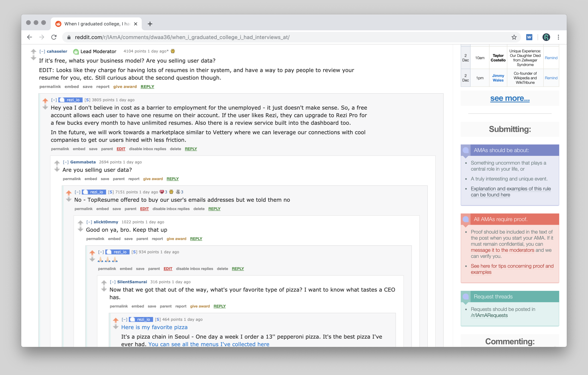588x375 pixels.
Task: Collapse rezi_io's 934 points comment
Action: [x=101, y=252]
